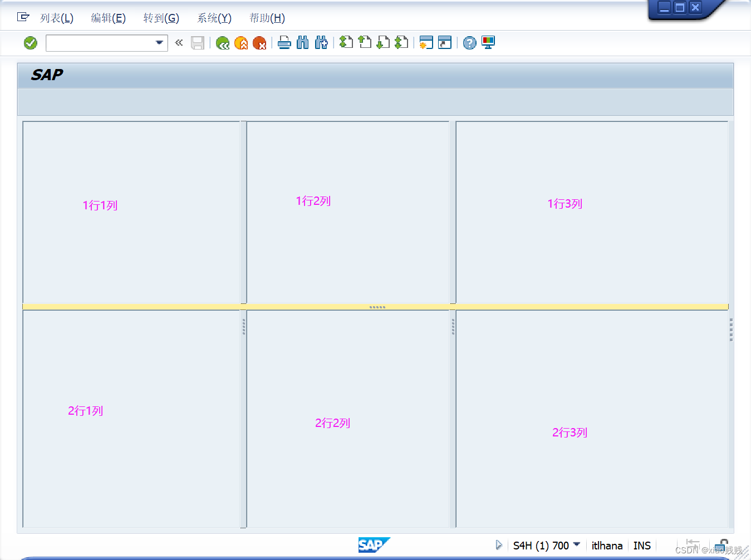This screenshot has height=560, width=751.
Task: Go to the Next Page icon
Action: pyautogui.click(x=383, y=42)
